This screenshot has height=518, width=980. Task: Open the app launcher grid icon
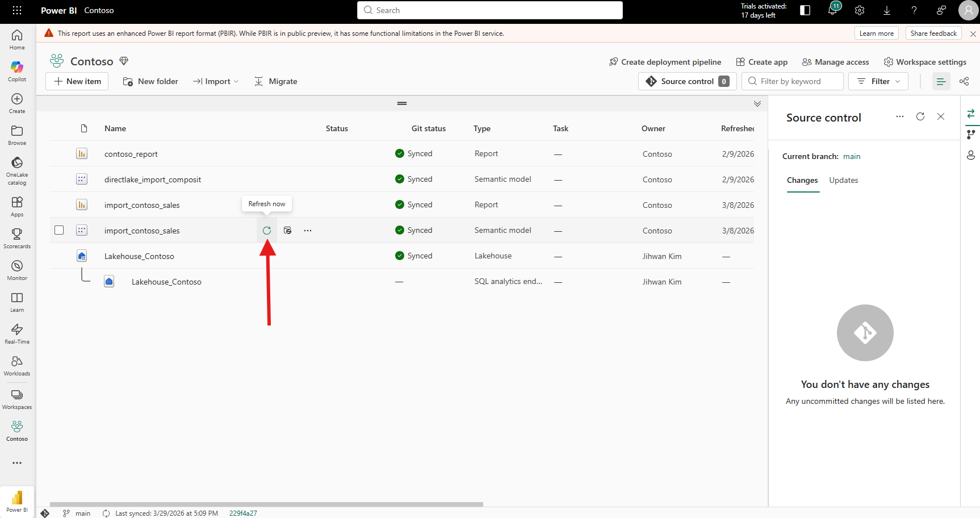17,10
